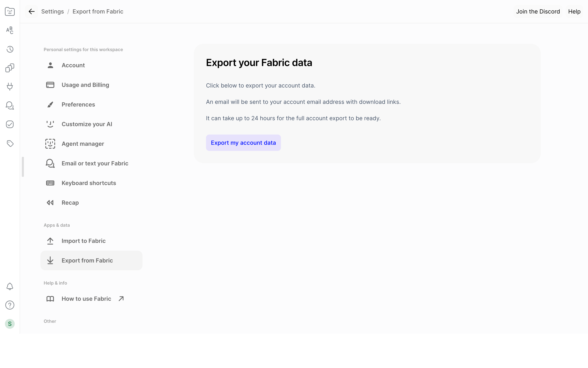Click Help in top bar

tap(574, 11)
